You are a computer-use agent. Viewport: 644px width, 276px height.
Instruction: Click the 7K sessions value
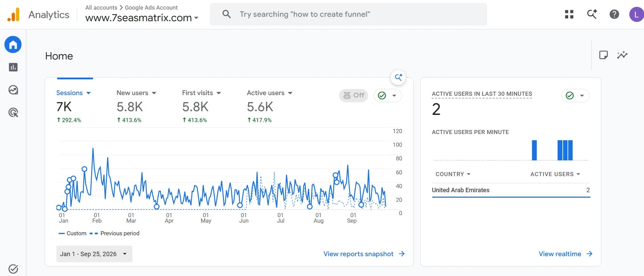[64, 107]
